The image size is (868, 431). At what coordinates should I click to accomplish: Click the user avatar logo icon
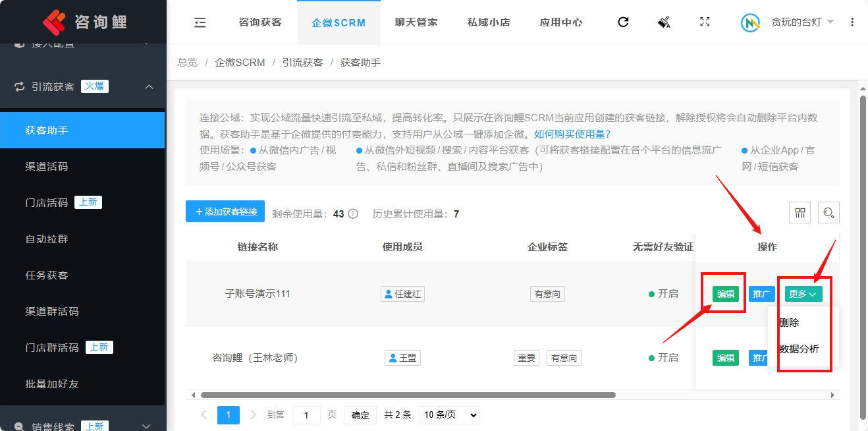[x=751, y=22]
